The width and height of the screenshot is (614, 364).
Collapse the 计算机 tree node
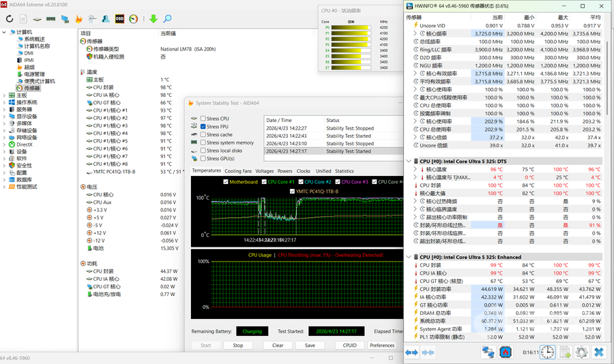(4, 32)
